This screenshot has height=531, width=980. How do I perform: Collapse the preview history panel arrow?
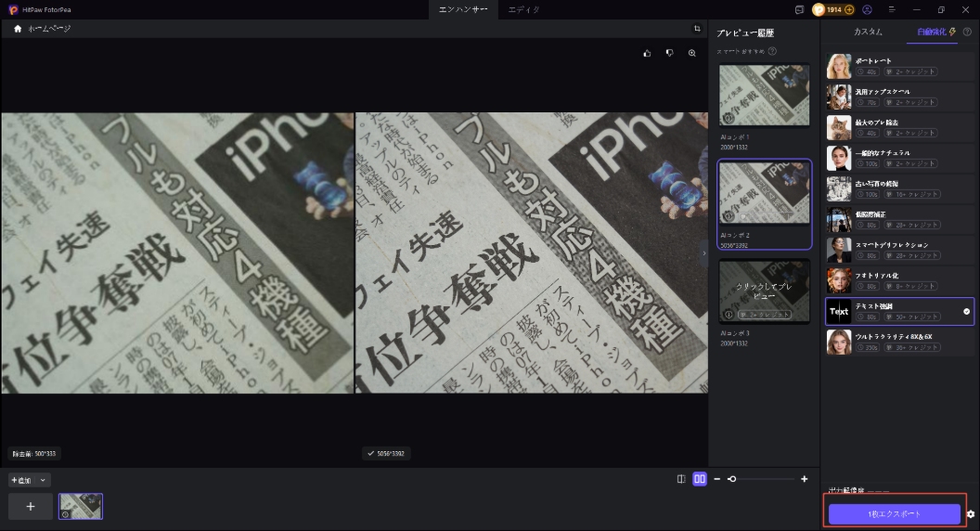coord(704,253)
